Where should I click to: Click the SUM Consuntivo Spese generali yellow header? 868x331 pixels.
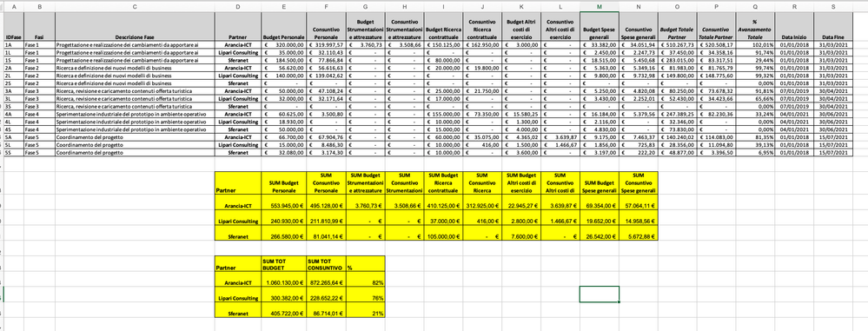click(639, 182)
